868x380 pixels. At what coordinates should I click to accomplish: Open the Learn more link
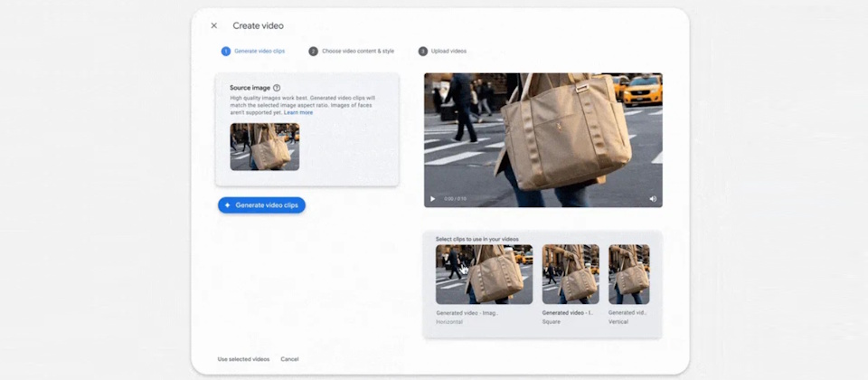point(298,112)
